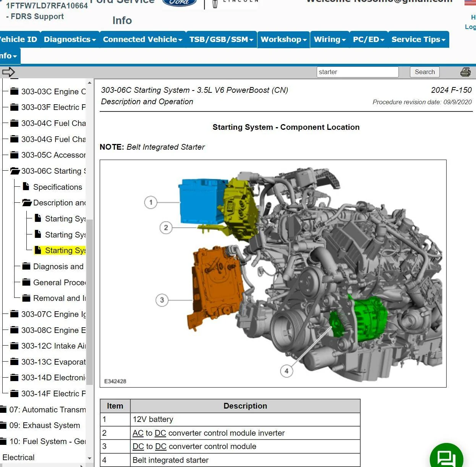
Task: Select the Specifications tree item
Action: pos(58,187)
